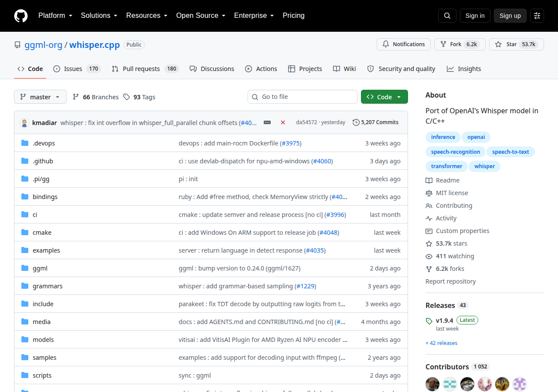Focus the Go to file field
558x392 pixels.
tap(303, 97)
